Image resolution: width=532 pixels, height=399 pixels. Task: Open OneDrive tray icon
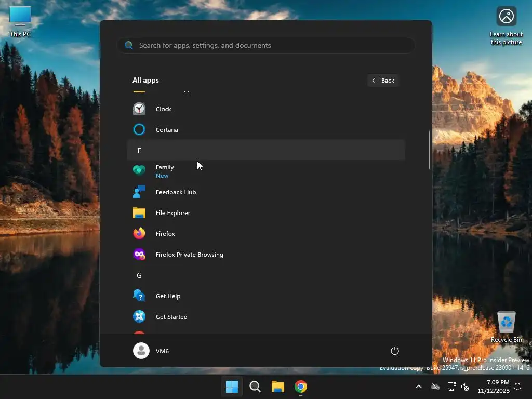(435, 387)
